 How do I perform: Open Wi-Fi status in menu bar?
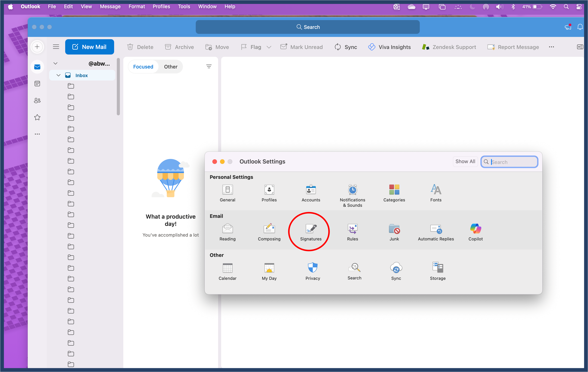(x=553, y=7)
